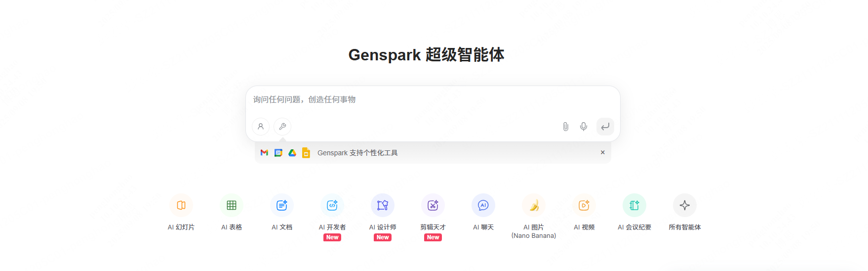Open the AI 视频 video icon
Screen dimensions: 868x271
coord(584,205)
